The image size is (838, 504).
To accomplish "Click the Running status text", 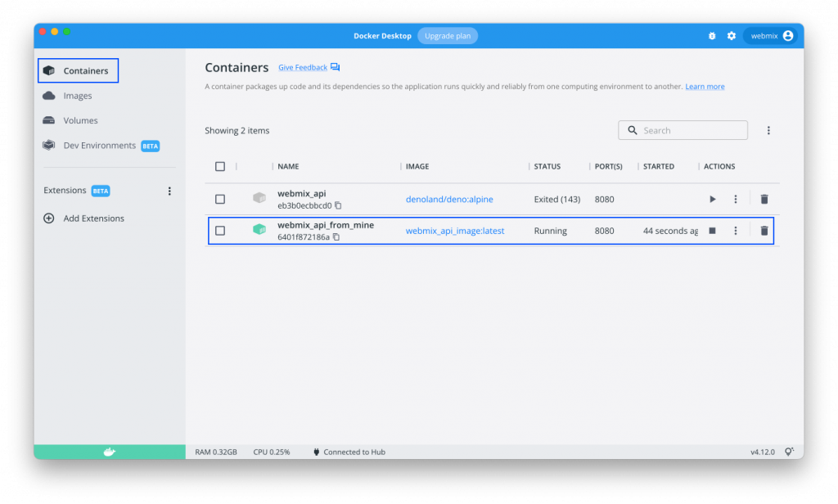I will tap(551, 231).
